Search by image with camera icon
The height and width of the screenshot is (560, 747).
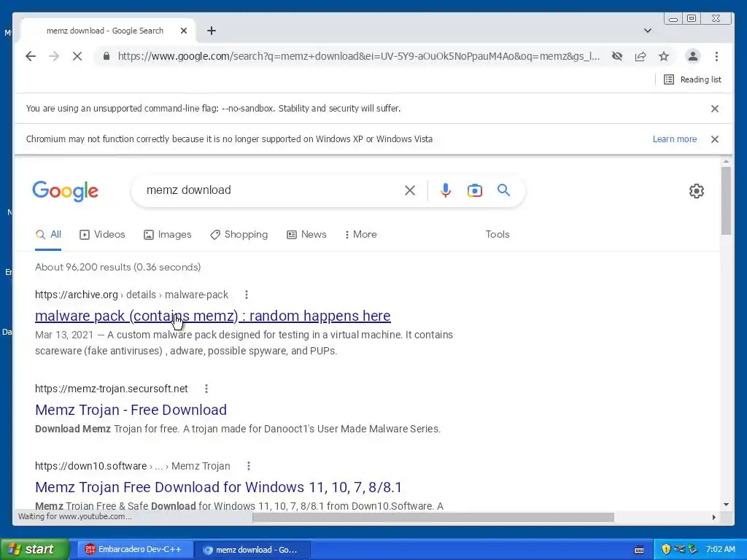[x=474, y=190]
